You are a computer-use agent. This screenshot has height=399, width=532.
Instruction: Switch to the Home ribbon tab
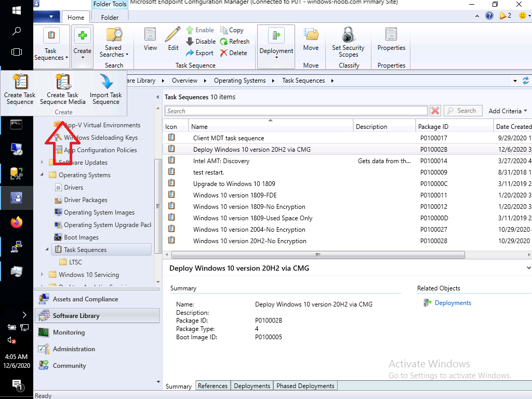76,17
